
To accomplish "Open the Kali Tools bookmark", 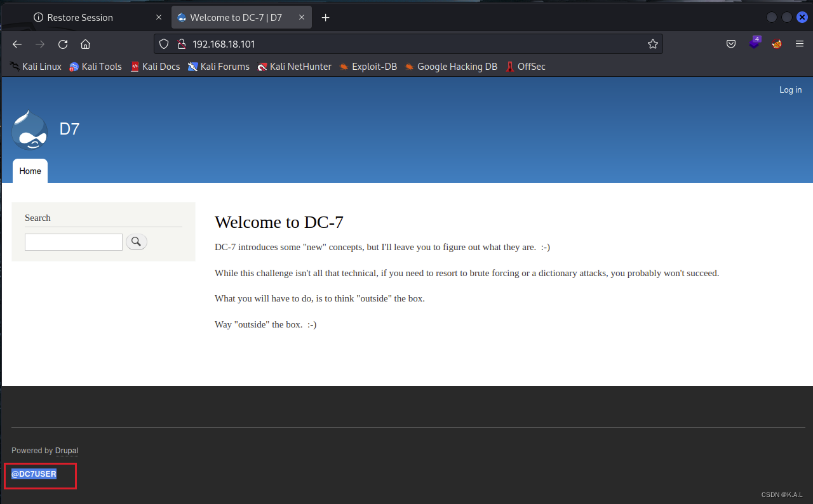I will pos(95,67).
